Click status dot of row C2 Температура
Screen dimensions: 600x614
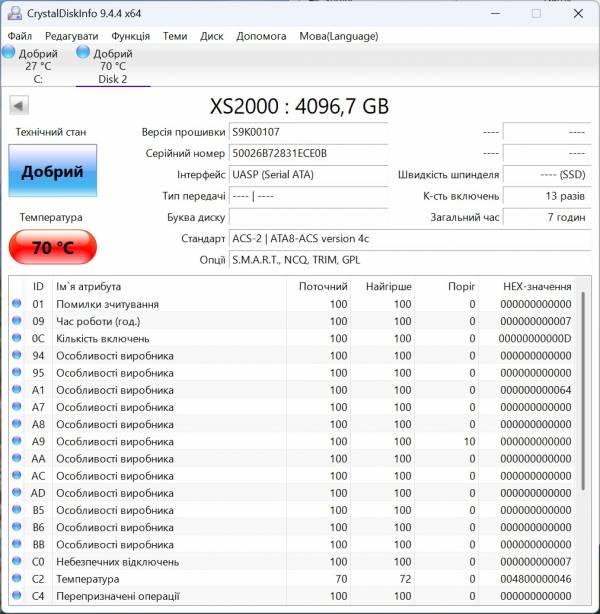(16, 578)
